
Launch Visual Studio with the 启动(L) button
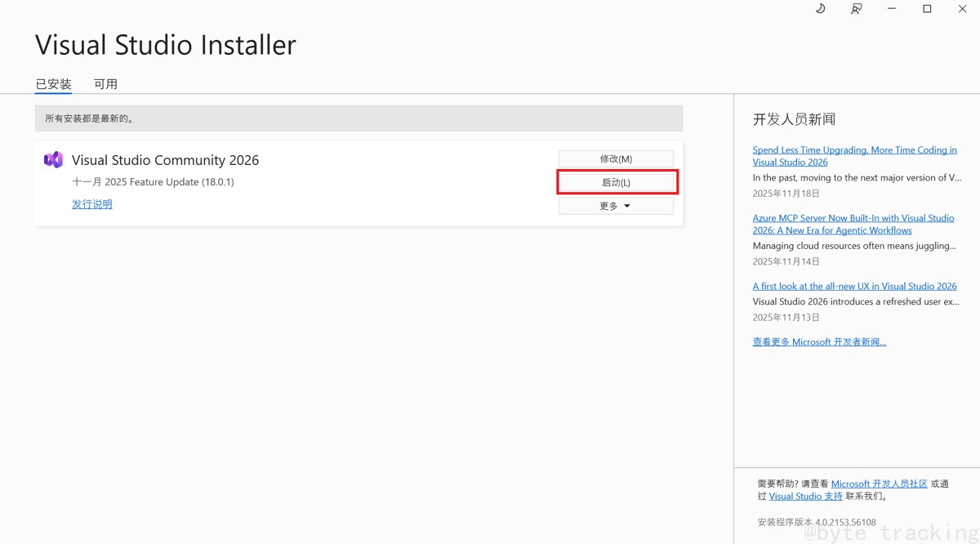coord(617,181)
